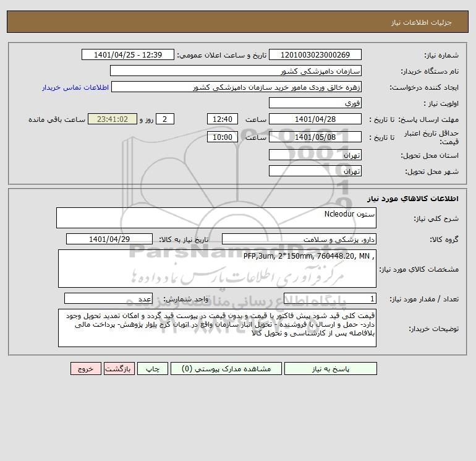Image resolution: width=476 pixels, height=461 pixels.
Task: Click the بازگشت back button
Action: [119, 369]
